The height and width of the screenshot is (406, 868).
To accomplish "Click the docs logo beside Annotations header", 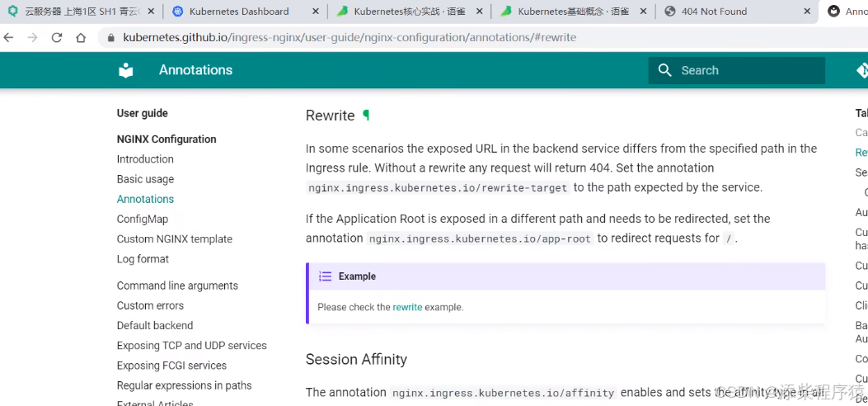I will (126, 70).
